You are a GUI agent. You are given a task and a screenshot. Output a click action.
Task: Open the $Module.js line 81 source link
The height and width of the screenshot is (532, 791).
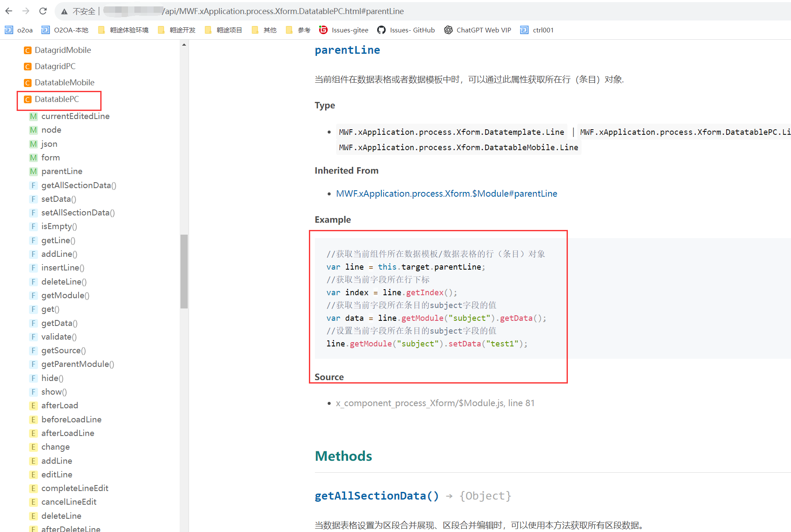click(435, 403)
